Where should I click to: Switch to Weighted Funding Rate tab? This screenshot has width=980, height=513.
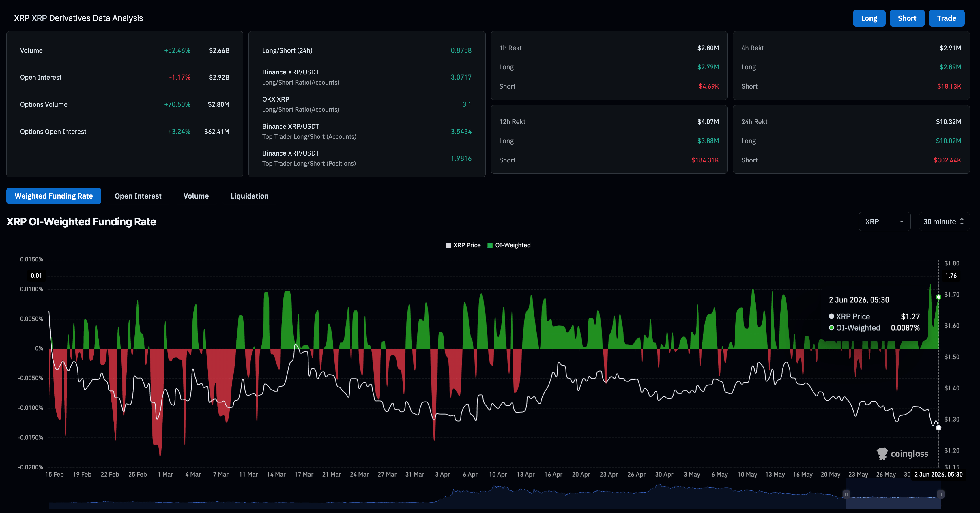pyautogui.click(x=54, y=196)
